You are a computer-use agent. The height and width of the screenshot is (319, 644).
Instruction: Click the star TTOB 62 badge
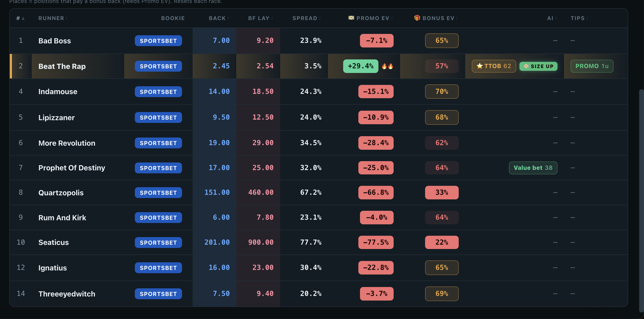(494, 66)
